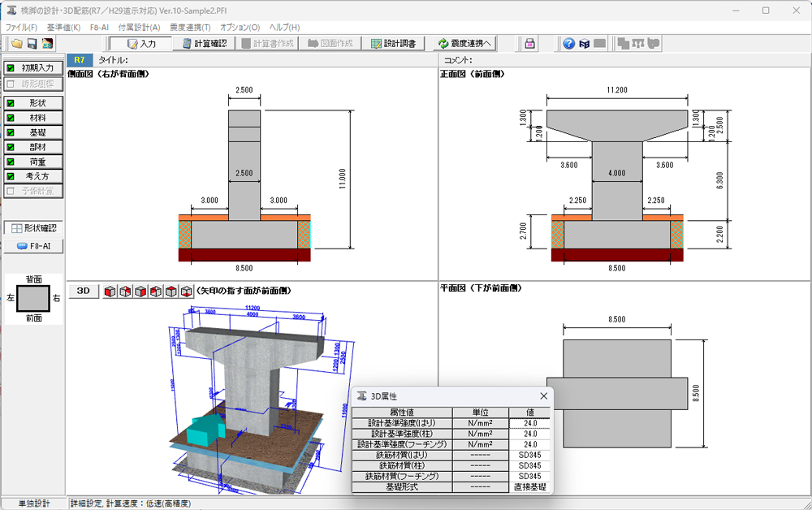
Task: Close the 3D属性 floating panel
Action: click(x=542, y=395)
